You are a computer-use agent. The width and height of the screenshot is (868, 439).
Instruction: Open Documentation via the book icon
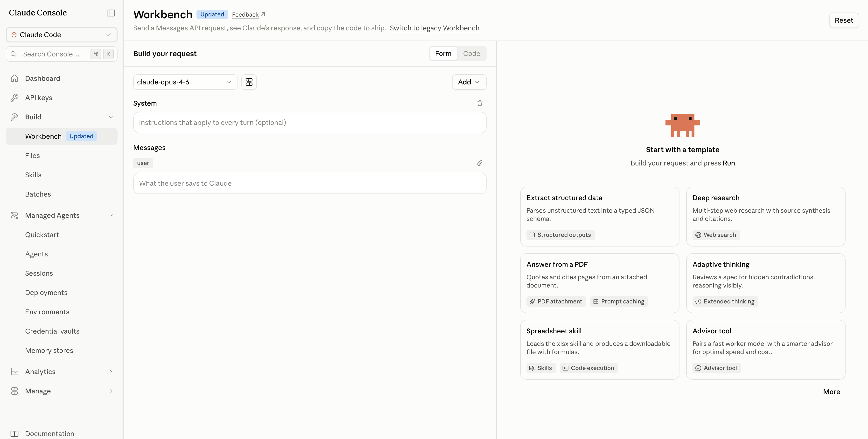[x=14, y=434]
